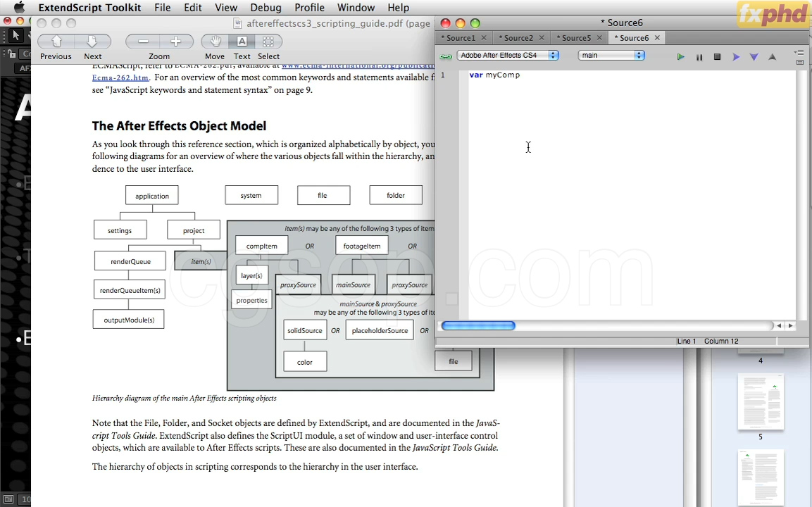Screen dimensions: 812x507
Task: Click the settings box in the diagram
Action: coord(120,230)
